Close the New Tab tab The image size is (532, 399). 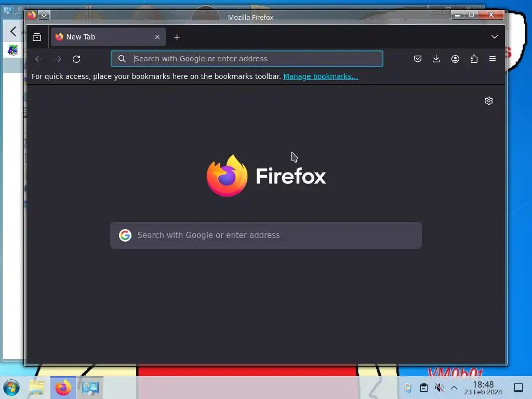click(157, 37)
